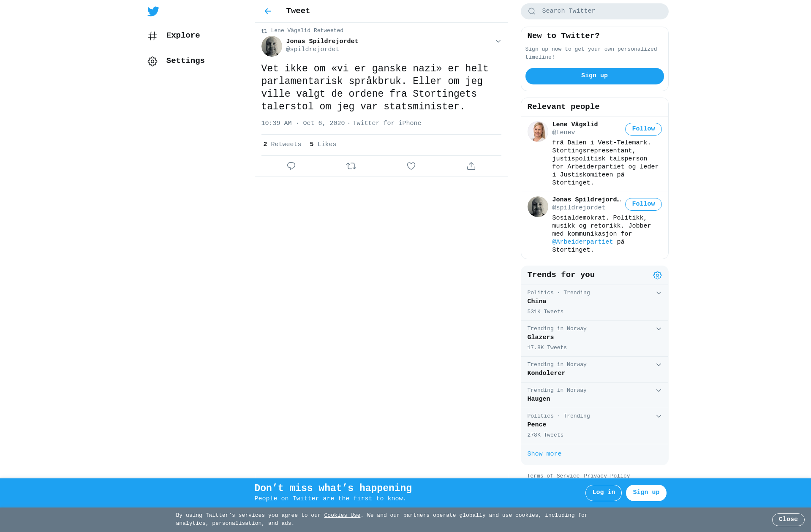Image resolution: width=811 pixels, height=532 pixels.
Task: Open Explore in left sidebar
Action: [174, 35]
